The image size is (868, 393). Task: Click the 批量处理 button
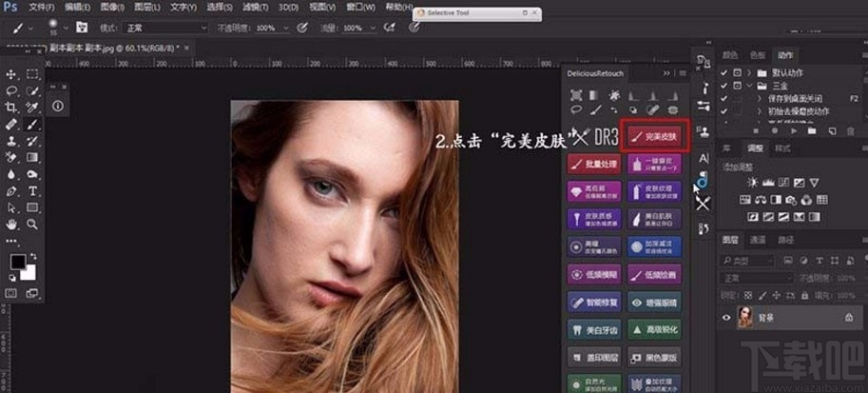tap(594, 164)
